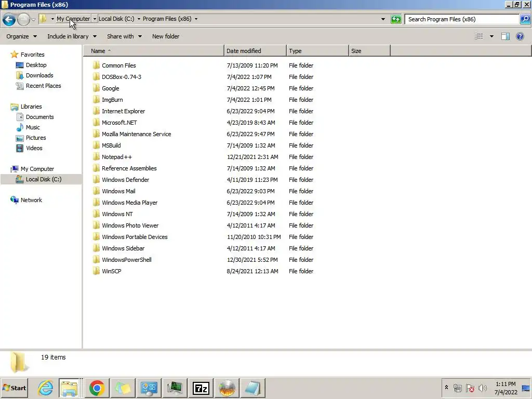The height and width of the screenshot is (399, 532).
Task: Select Mozilla Maintenance Service folder
Action: (136, 134)
